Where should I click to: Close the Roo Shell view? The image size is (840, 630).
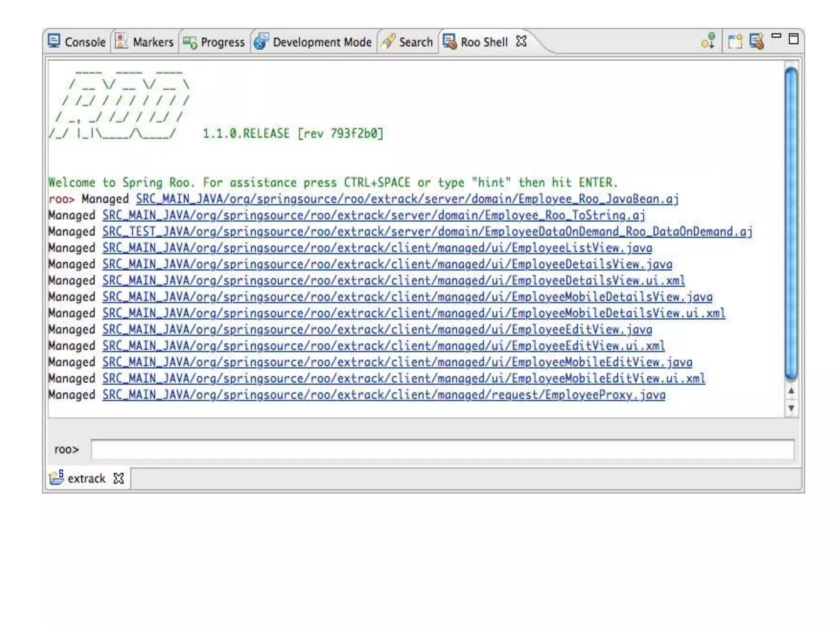521,41
